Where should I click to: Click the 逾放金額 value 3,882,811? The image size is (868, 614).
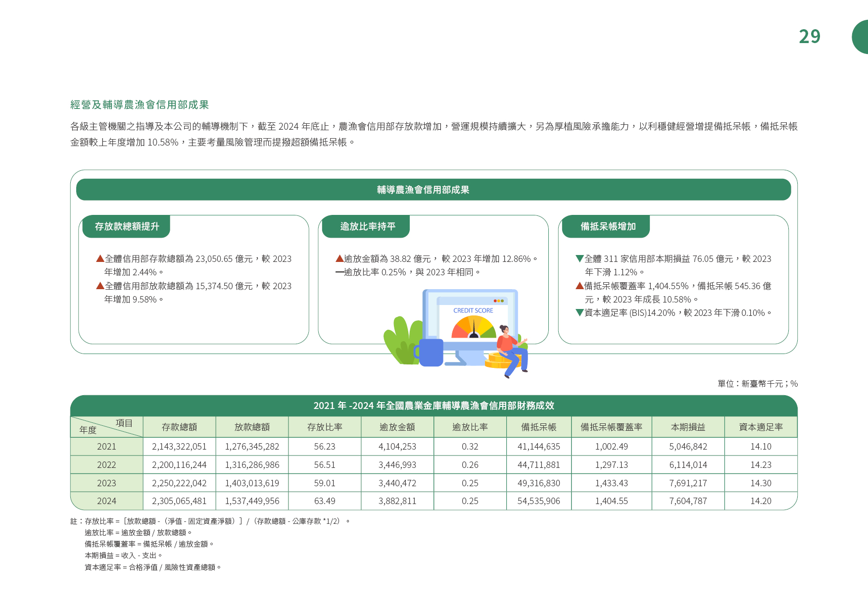pos(397,501)
